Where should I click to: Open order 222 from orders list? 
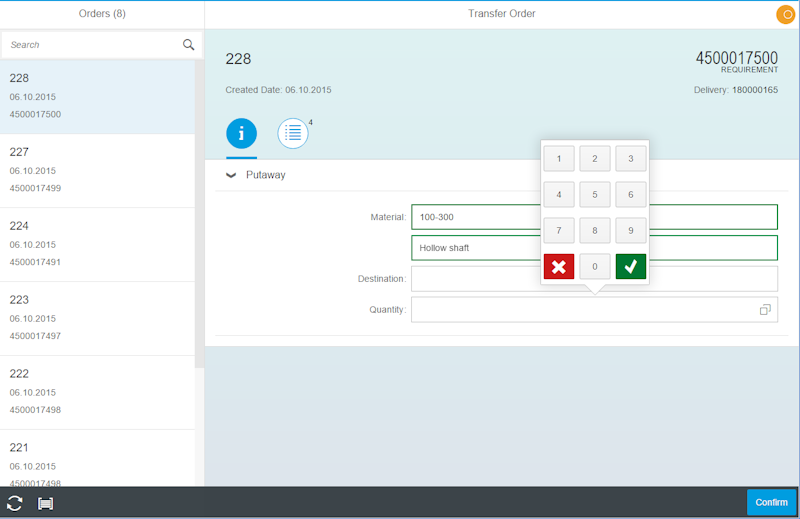(97, 392)
